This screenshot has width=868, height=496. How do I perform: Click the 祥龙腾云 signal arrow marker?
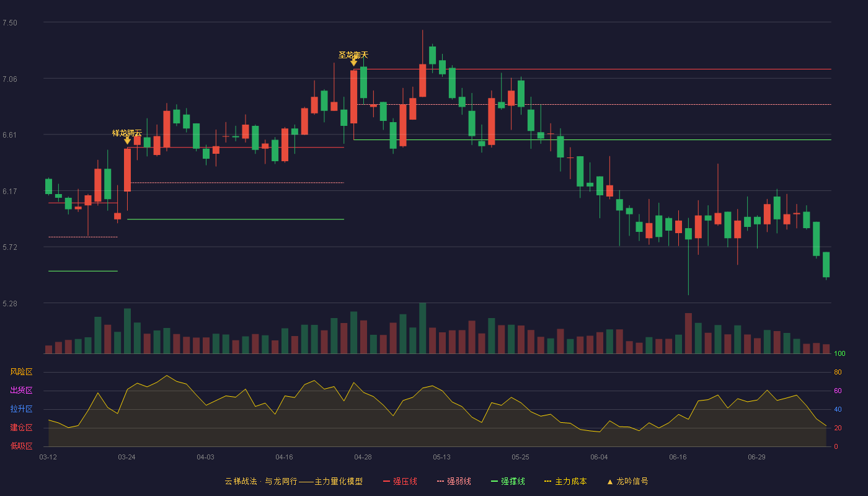click(x=127, y=141)
